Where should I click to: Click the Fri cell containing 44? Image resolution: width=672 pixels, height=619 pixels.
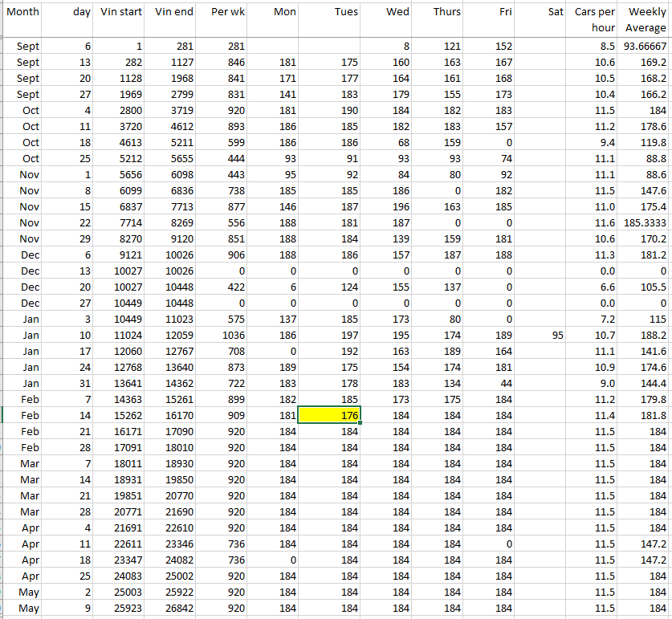pos(489,383)
